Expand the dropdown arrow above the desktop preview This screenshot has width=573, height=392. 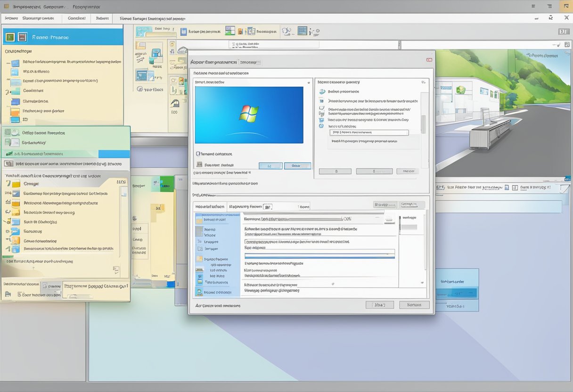(x=308, y=82)
